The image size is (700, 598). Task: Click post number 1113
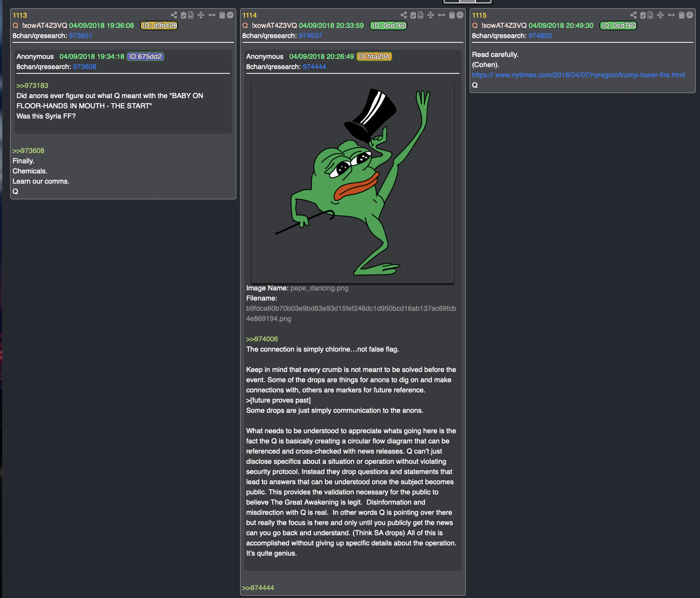tap(20, 15)
